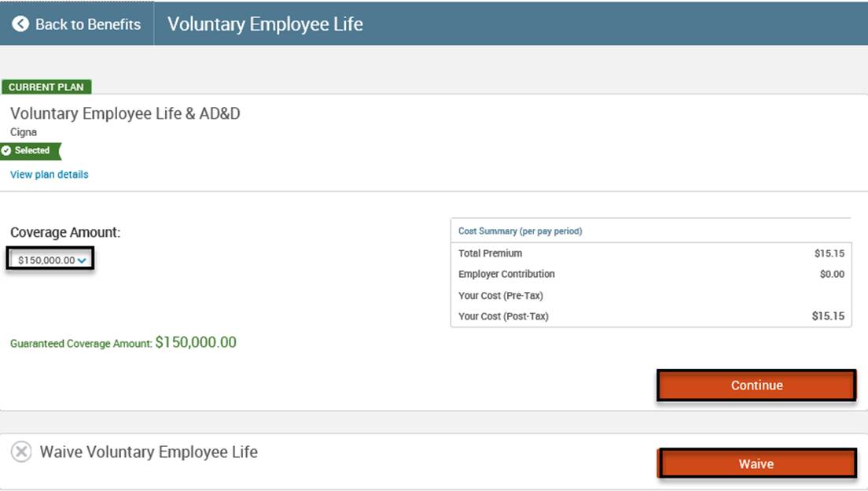Open View plan details link
This screenshot has height=491, width=868.
50,175
